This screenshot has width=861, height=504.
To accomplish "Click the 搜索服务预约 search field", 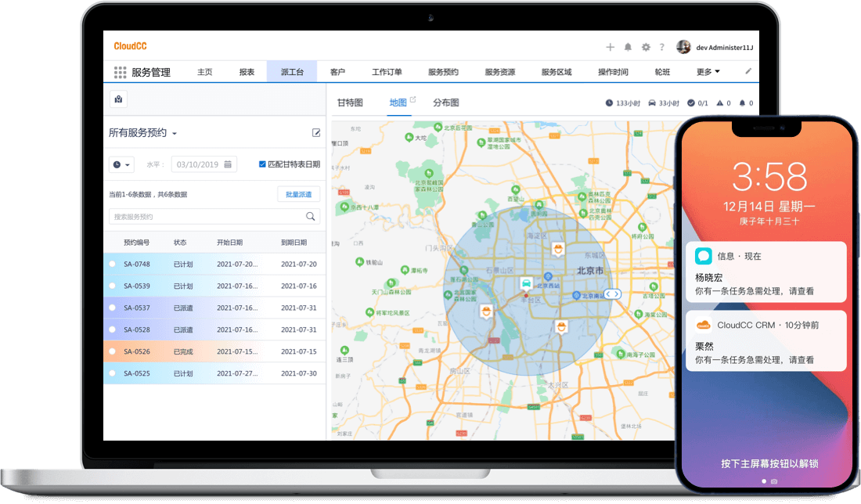I will coord(207,217).
